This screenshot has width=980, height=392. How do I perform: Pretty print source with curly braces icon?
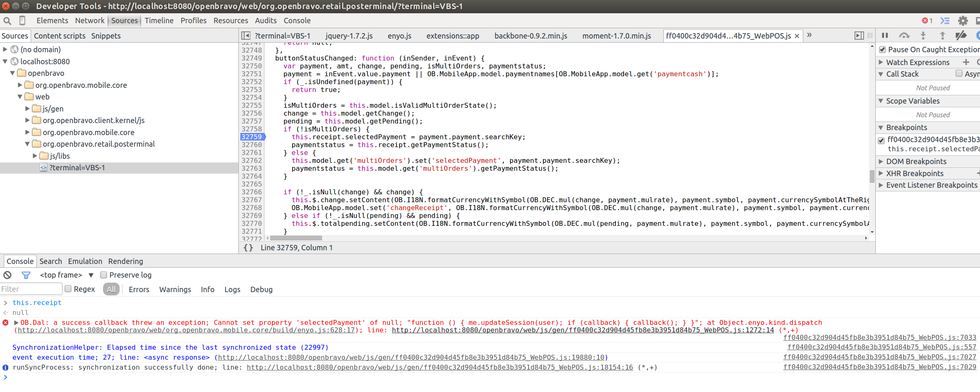pyautogui.click(x=248, y=248)
